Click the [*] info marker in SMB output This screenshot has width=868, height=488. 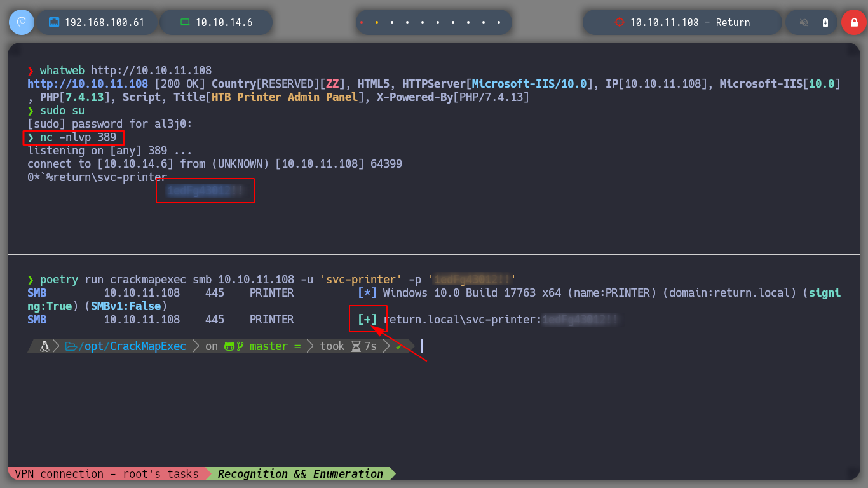click(367, 292)
